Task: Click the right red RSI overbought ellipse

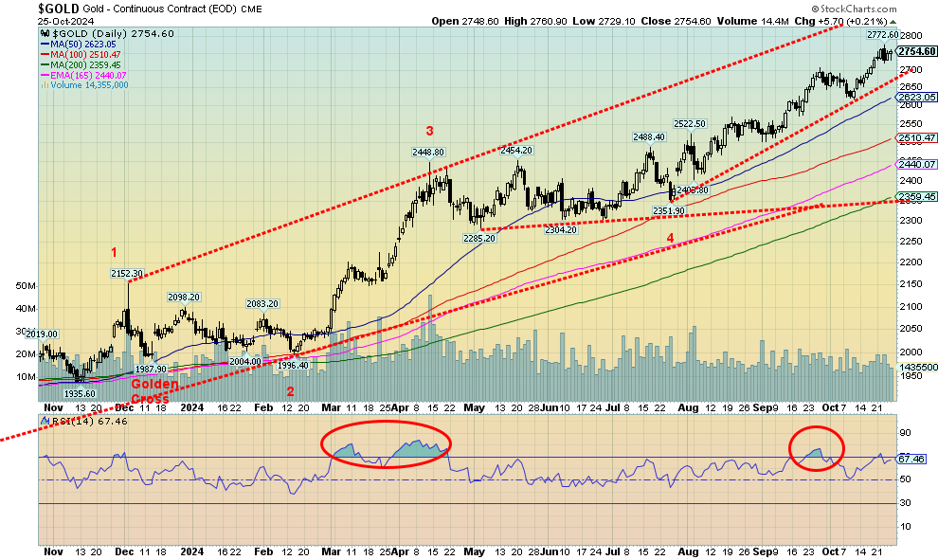Action: coord(816,445)
